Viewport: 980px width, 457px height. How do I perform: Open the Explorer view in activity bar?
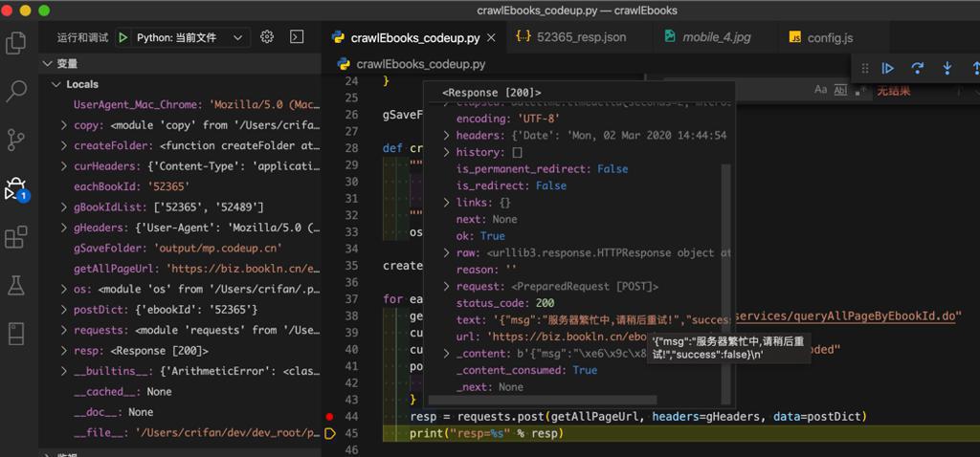coord(15,43)
